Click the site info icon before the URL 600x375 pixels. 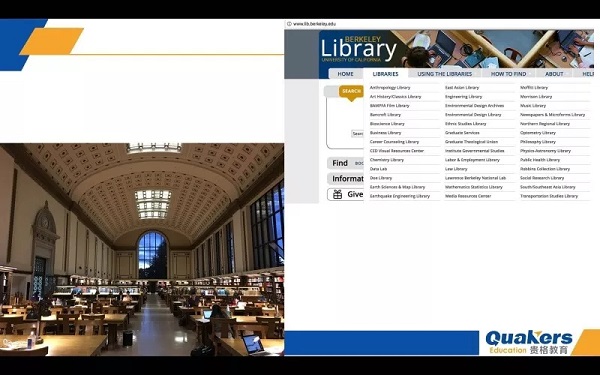click(289, 24)
